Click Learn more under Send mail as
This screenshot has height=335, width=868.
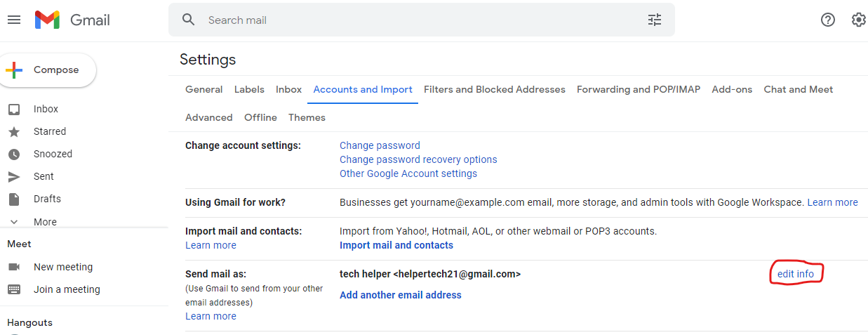211,316
